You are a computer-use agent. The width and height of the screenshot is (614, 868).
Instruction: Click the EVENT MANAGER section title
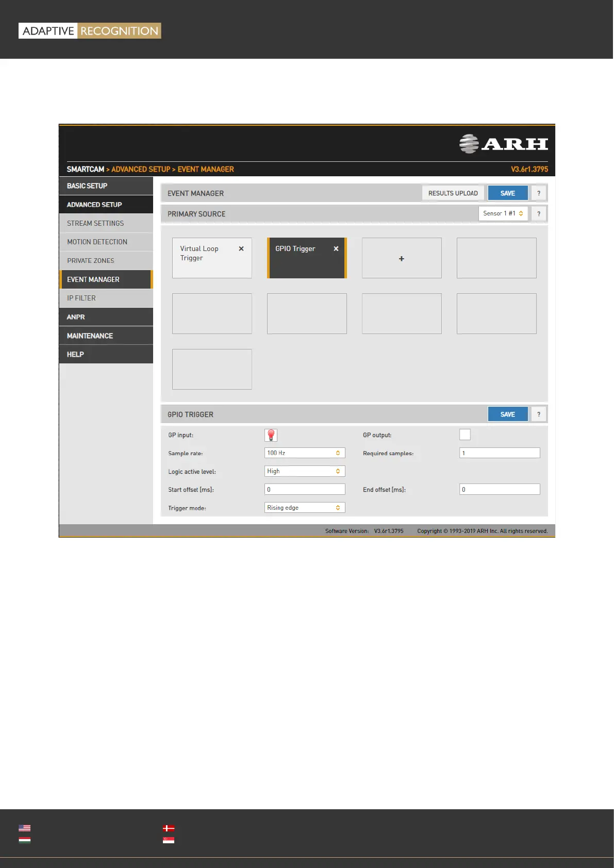(195, 193)
